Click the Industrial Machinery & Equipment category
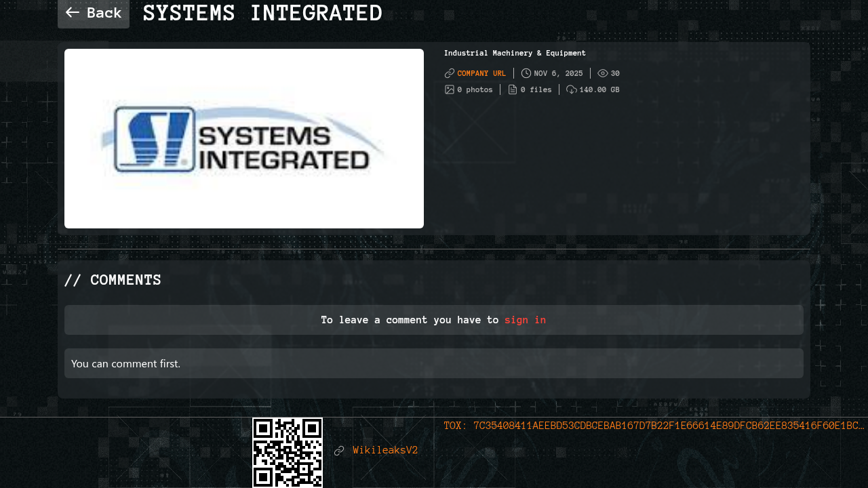Image resolution: width=868 pixels, height=488 pixels. click(515, 53)
